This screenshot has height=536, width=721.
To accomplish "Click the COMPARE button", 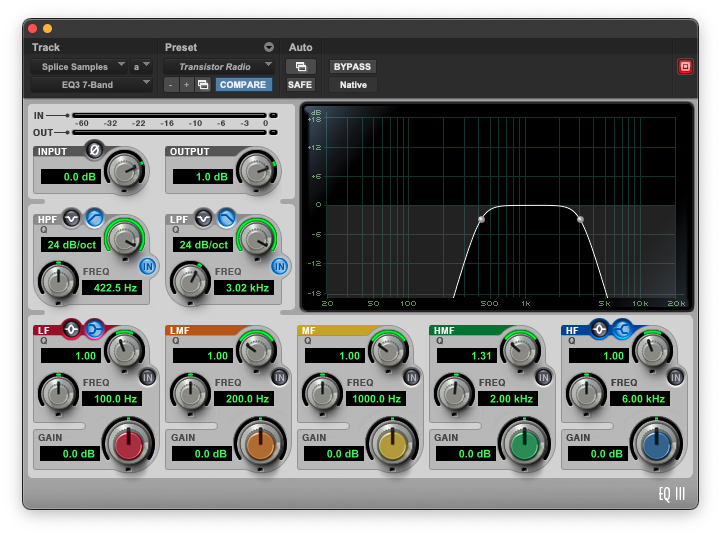I will click(243, 85).
